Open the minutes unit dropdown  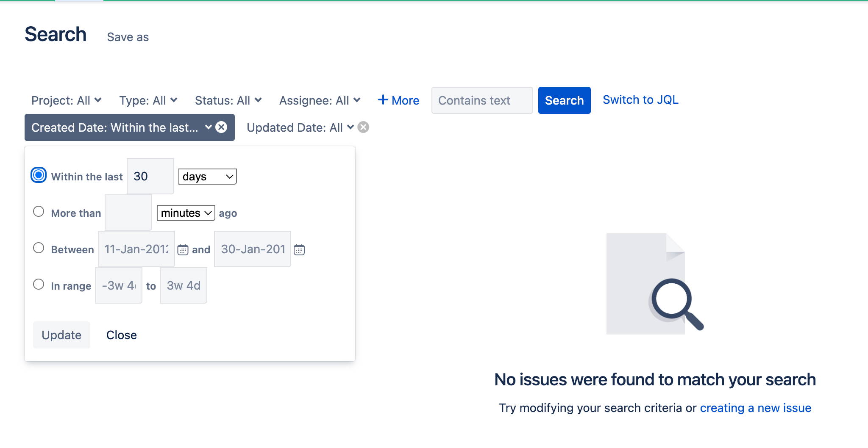tap(185, 213)
